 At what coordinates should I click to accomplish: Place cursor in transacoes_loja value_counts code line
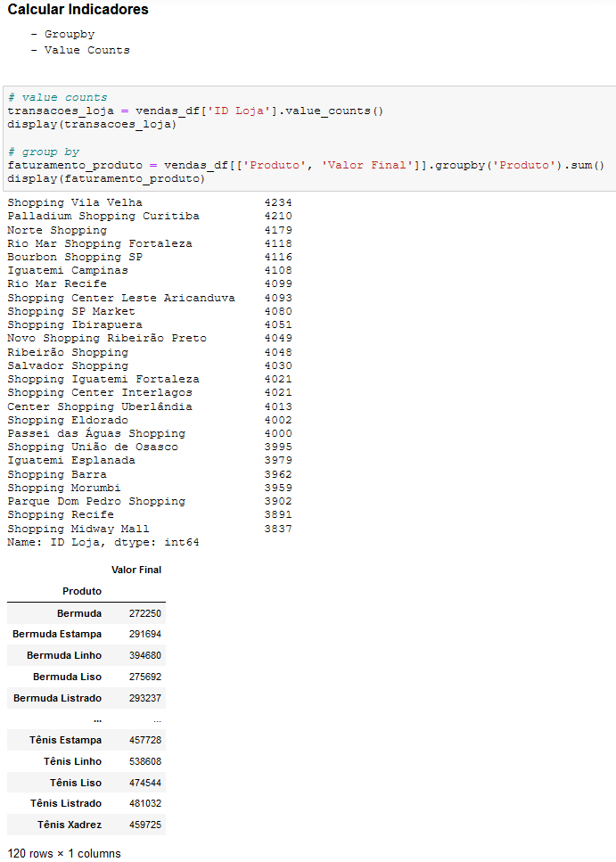(195, 111)
